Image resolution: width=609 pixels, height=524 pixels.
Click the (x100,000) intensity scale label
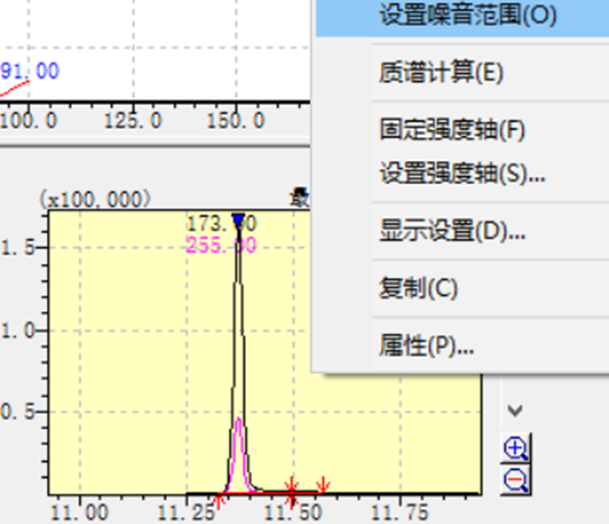pos(96,199)
